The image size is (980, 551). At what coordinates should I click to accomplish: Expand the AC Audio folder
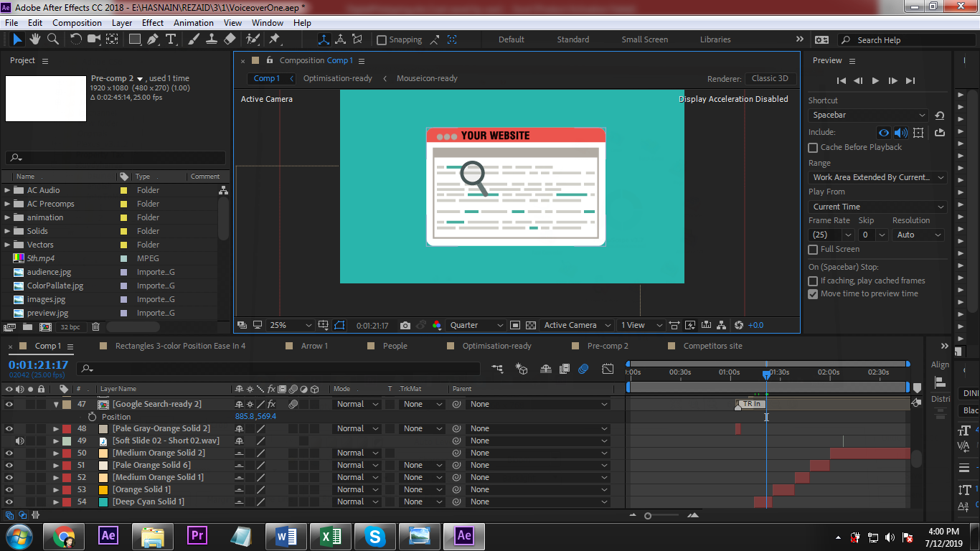pyautogui.click(x=8, y=190)
